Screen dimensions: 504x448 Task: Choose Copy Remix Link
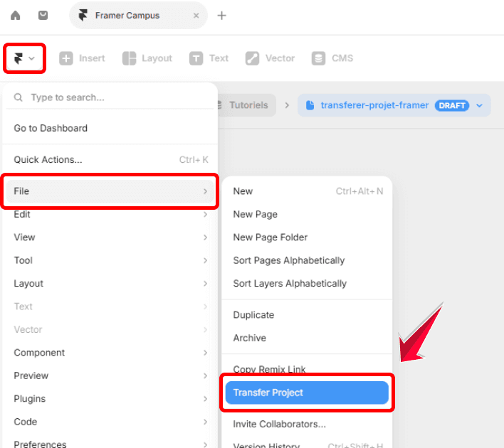pyautogui.click(x=307, y=369)
